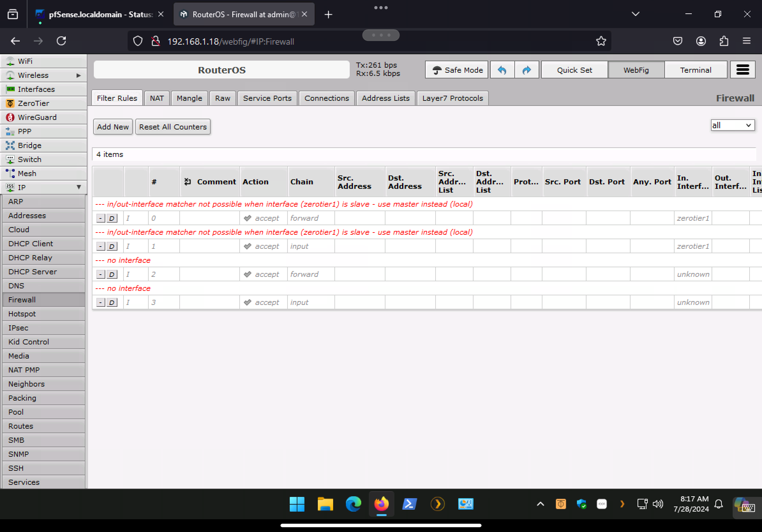Collapse the IP submenu arrow
The image size is (762, 532).
point(78,187)
